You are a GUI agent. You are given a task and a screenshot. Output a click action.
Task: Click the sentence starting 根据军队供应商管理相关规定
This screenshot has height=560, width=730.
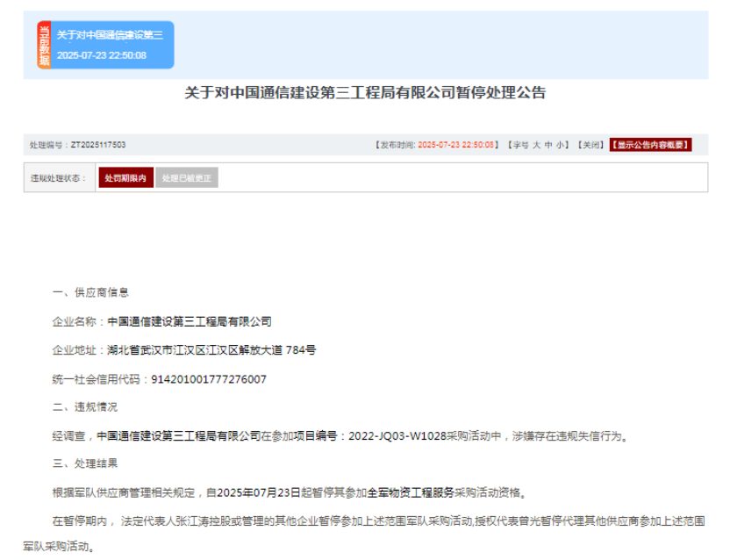[290, 492]
